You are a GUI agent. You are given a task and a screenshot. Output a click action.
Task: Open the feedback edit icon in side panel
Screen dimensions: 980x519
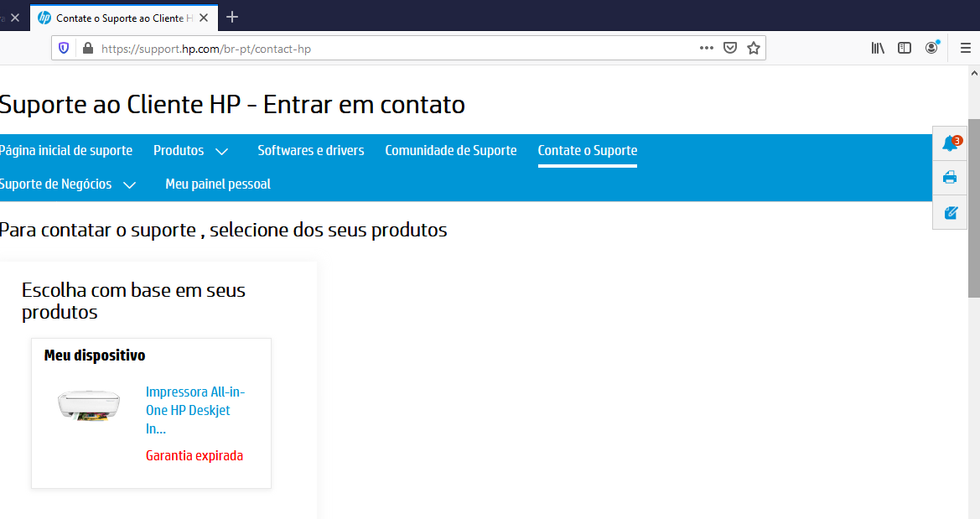pyautogui.click(x=950, y=213)
